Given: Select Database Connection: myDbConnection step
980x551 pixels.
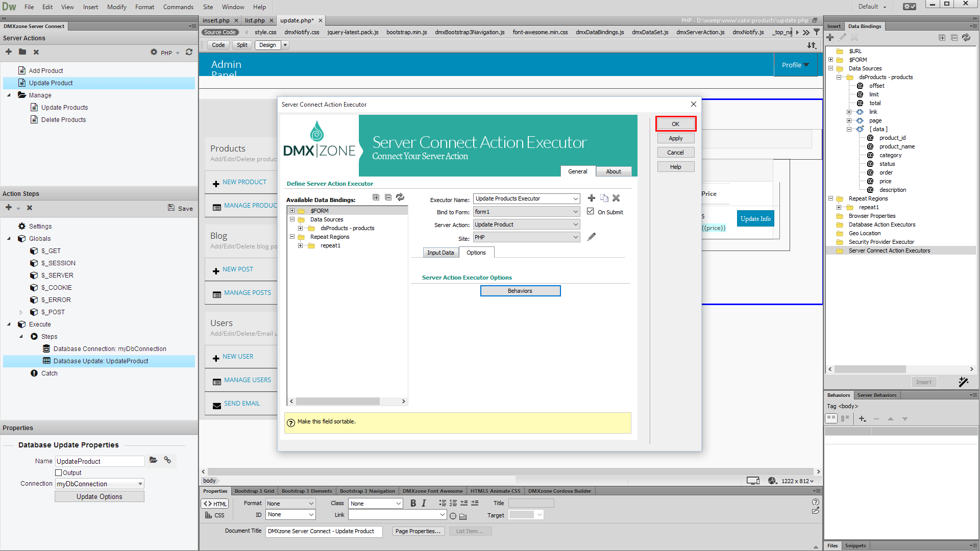Looking at the screenshot, I should tap(110, 349).
